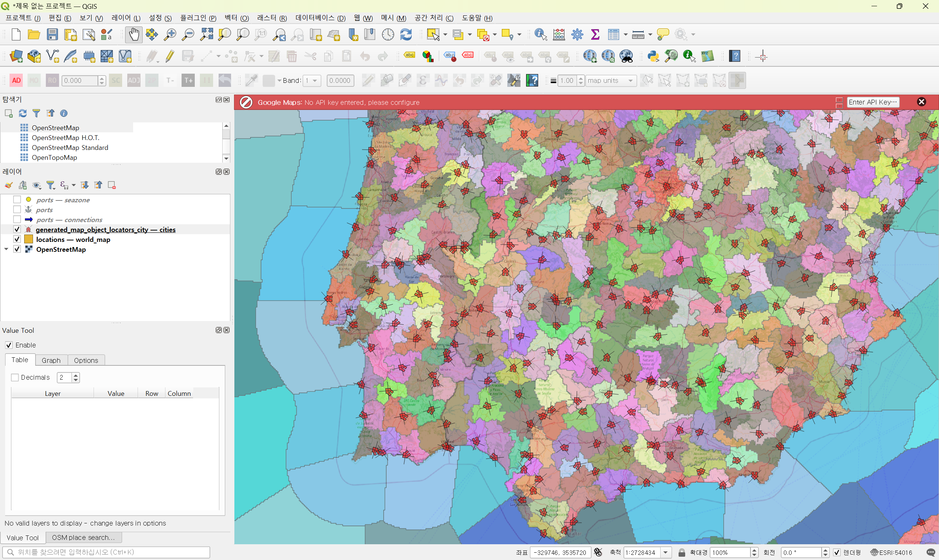
Task: Click Zoom Full extent icon
Action: (207, 35)
